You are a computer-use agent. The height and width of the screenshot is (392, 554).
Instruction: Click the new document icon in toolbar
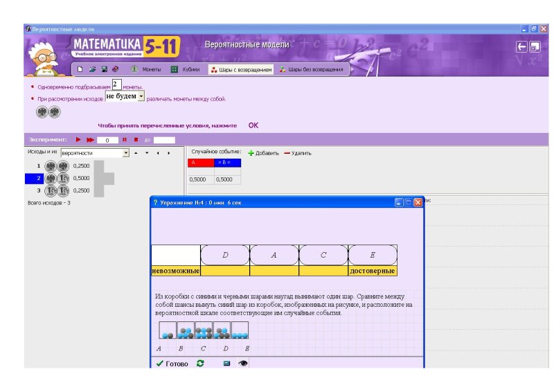pos(80,69)
